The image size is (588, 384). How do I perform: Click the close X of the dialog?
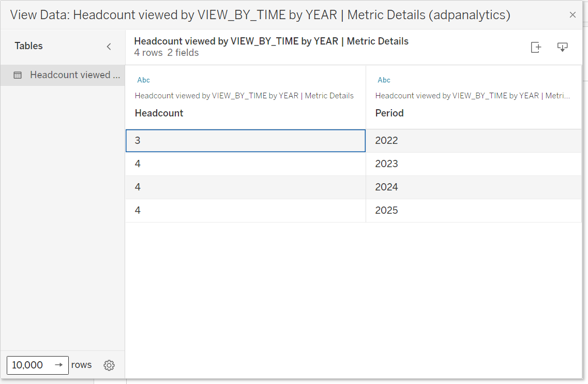coord(572,14)
